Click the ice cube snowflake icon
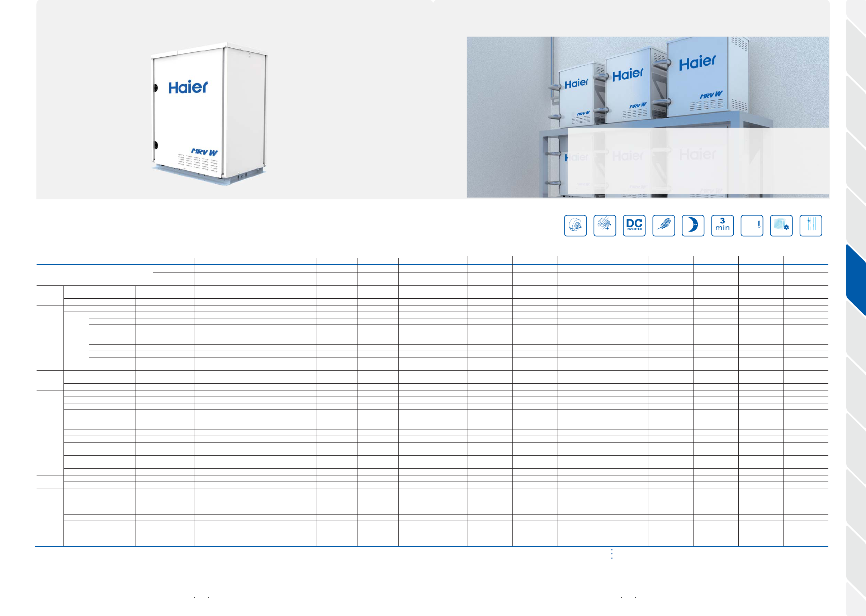The height and width of the screenshot is (616, 866). pyautogui.click(x=781, y=226)
